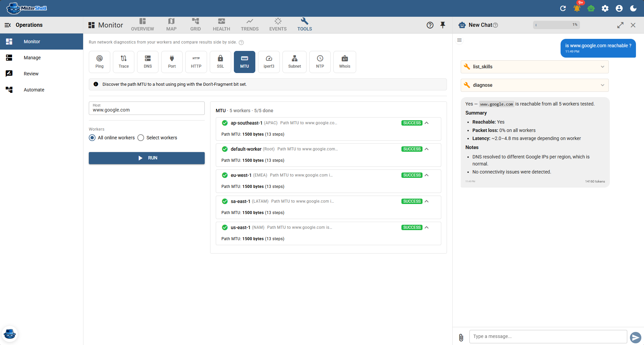Collapse the us-east-1 result

coord(427,227)
